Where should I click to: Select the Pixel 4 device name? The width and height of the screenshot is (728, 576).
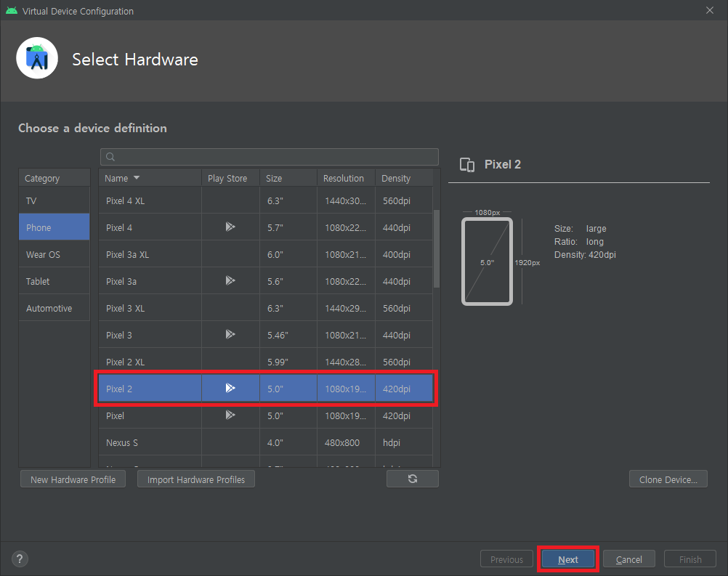click(119, 227)
